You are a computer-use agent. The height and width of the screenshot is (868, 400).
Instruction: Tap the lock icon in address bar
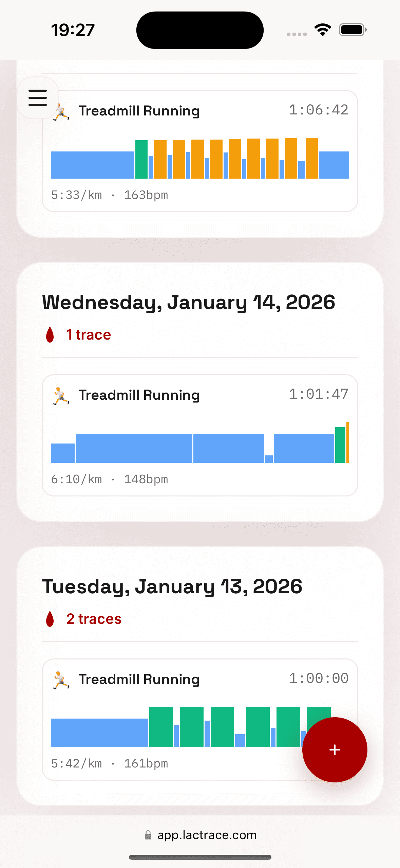[148, 835]
